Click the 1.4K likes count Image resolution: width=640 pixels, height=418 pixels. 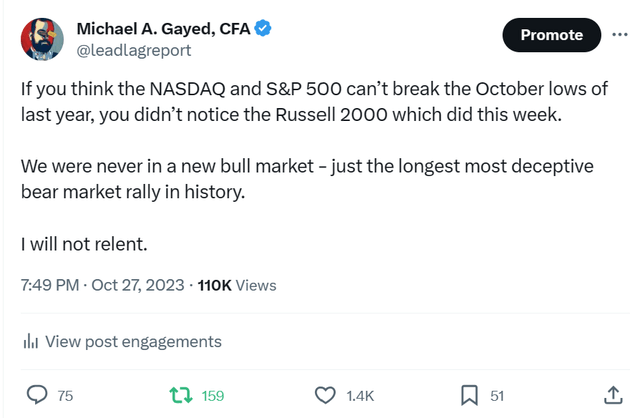coord(359,396)
